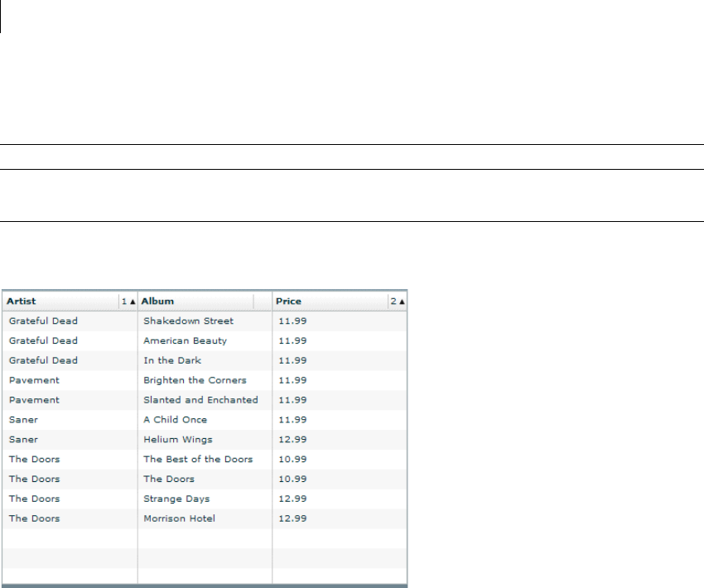Click Grateful Dead in Shakedown Street row
Image resolution: width=704 pixels, height=588 pixels.
click(x=43, y=321)
